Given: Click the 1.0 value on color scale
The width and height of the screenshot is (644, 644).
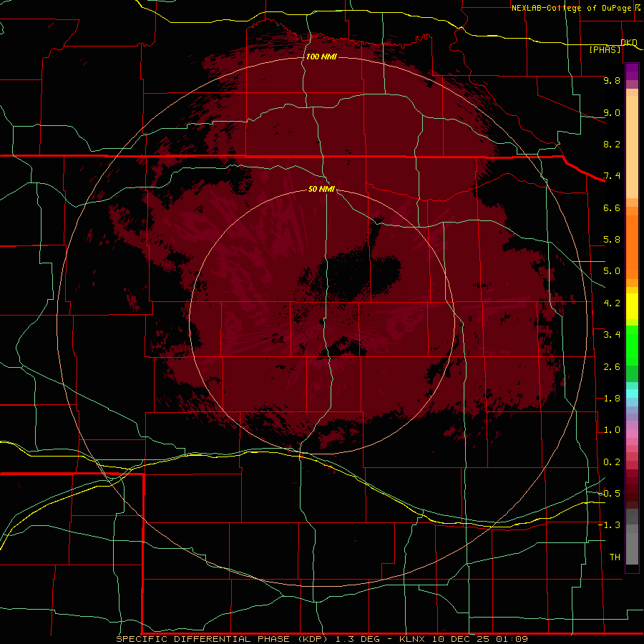Looking at the screenshot, I should (612, 430).
